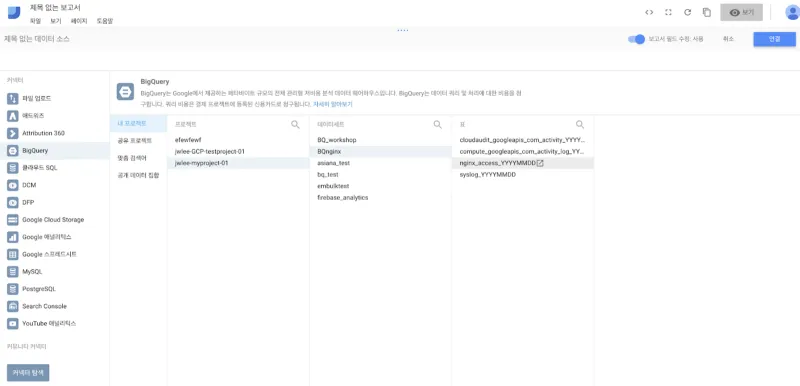Viewport: 800px width, 386px height.
Task: Click the blue 연결 connect button
Action: pos(774,39)
